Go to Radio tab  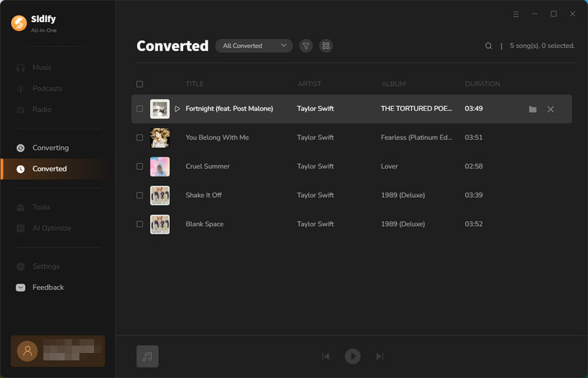click(42, 110)
